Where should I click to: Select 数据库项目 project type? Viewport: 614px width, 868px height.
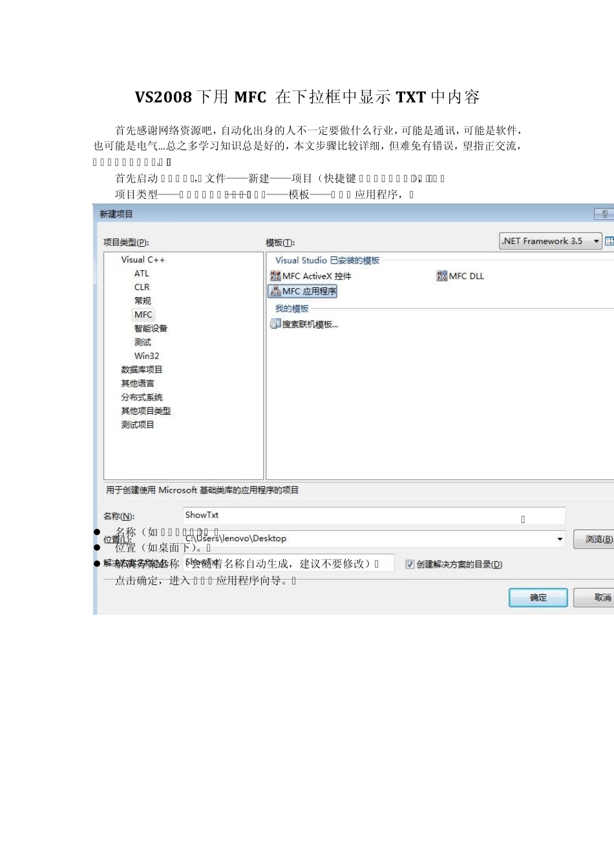point(142,369)
